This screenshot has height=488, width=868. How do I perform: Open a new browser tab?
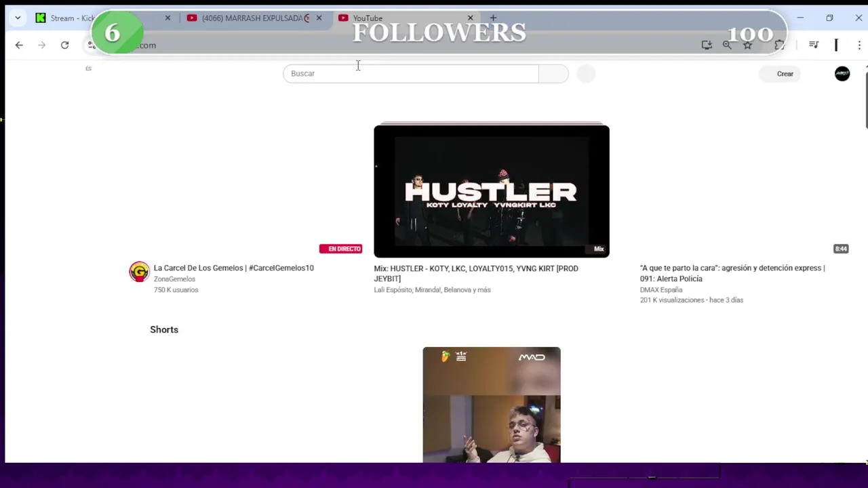493,18
